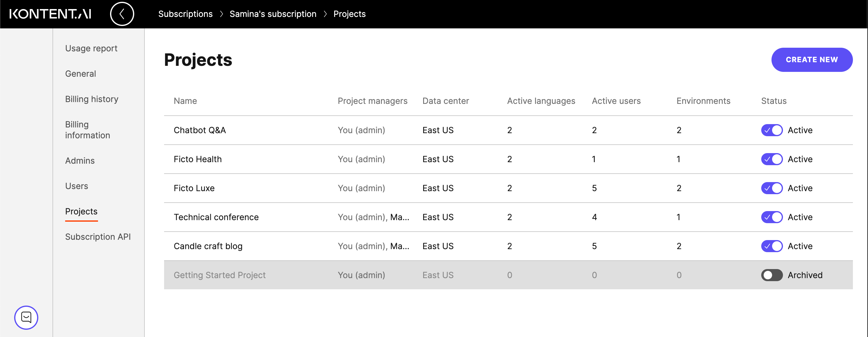This screenshot has width=868, height=337.
Task: Select the Admins sidebar item
Action: click(80, 161)
